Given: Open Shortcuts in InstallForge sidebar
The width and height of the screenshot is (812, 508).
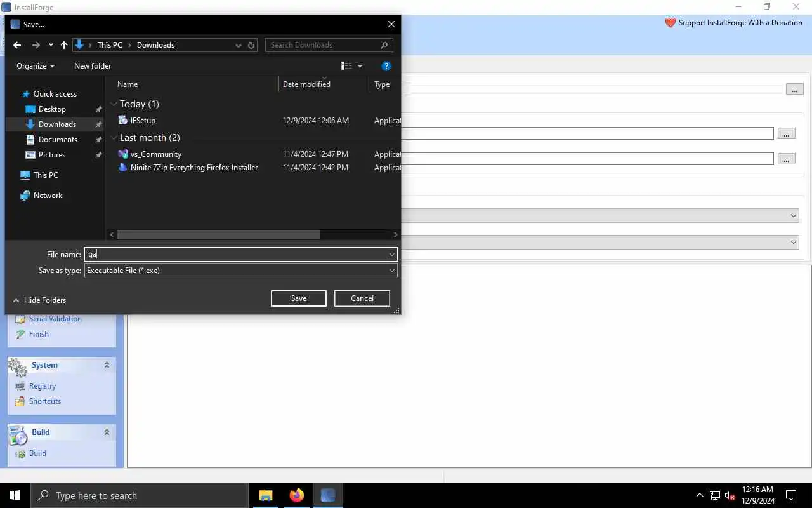Looking at the screenshot, I should pos(45,401).
